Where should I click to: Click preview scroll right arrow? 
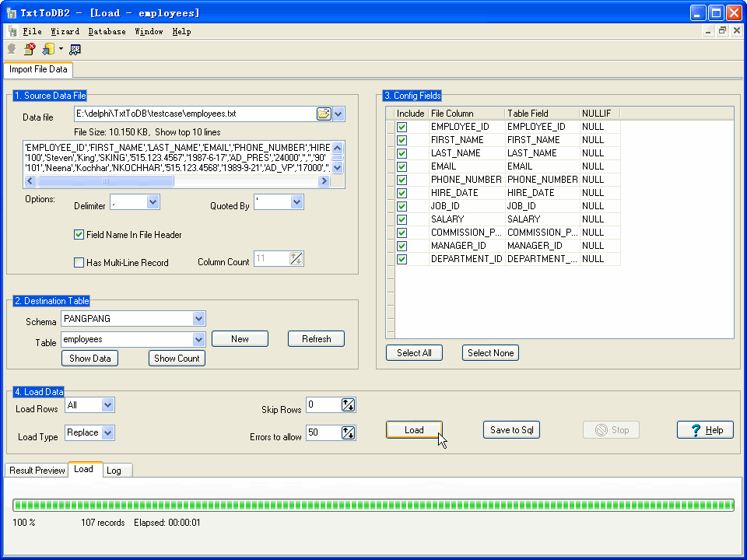pyautogui.click(x=324, y=181)
